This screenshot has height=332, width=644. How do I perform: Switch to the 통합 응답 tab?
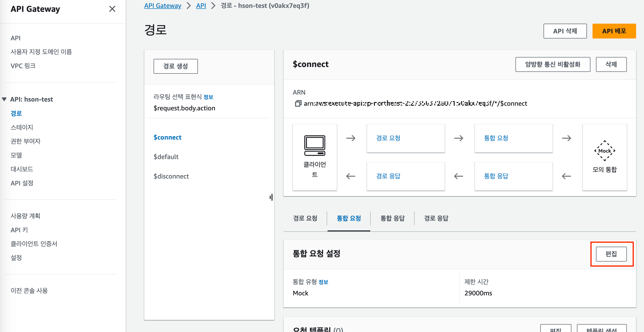click(x=392, y=218)
